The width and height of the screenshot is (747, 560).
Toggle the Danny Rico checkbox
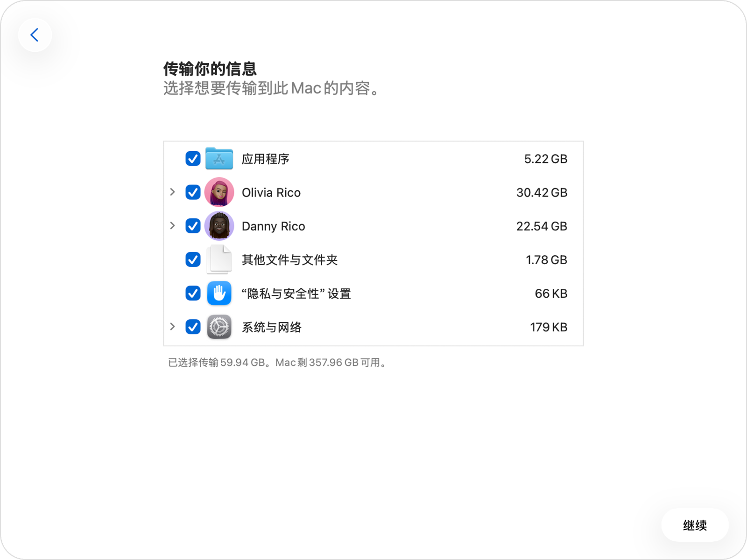[193, 226]
